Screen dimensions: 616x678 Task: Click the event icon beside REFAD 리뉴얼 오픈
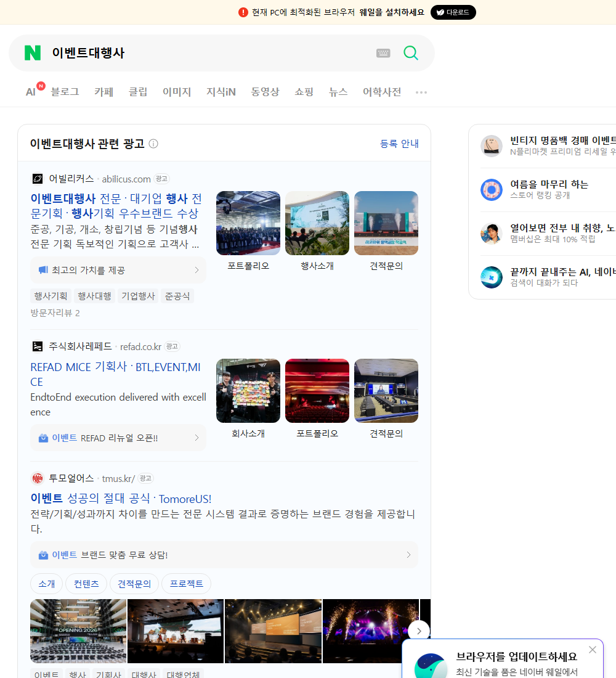coord(43,438)
